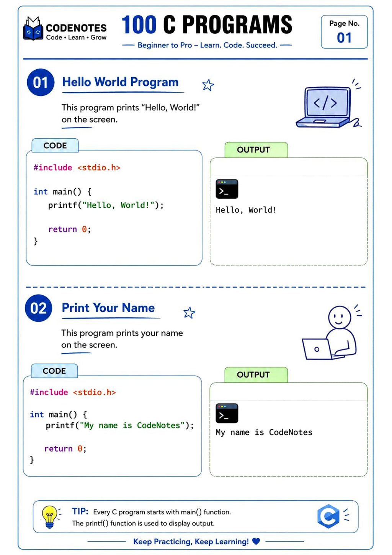Click the heart after Keep Learning
The width and height of the screenshot is (392, 555).
(x=256, y=541)
